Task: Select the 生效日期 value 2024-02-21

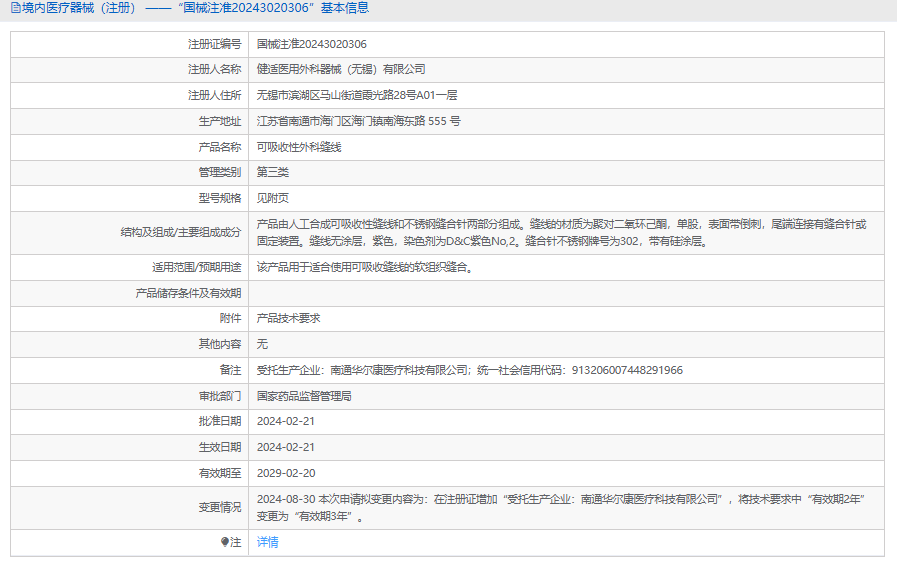Action: 286,447
